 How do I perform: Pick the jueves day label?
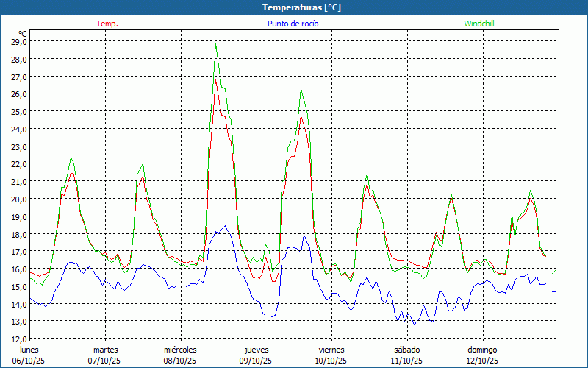pos(257,350)
